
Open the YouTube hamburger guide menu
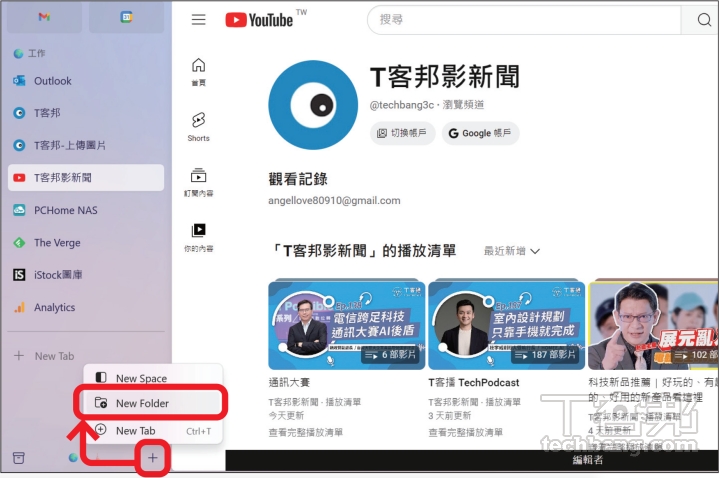coord(198,20)
